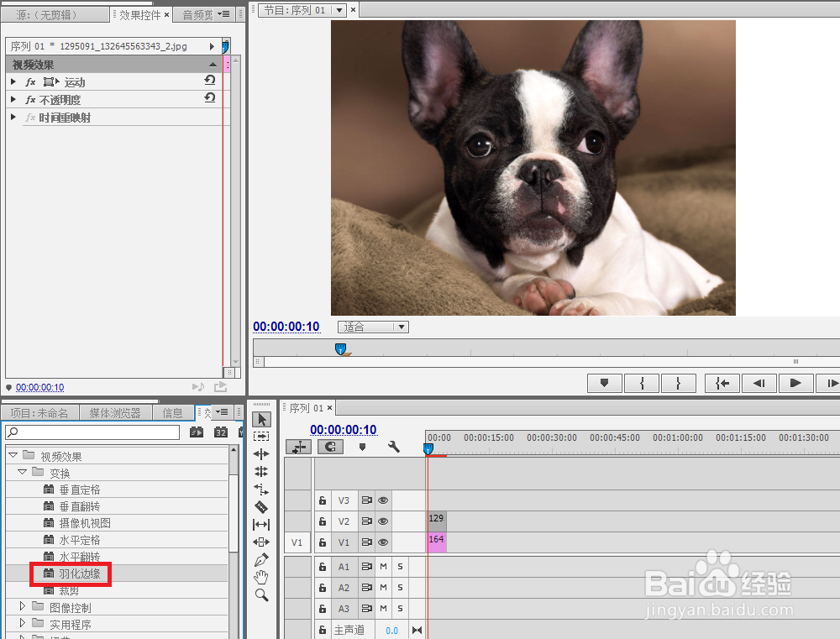Toggle V1 track visibility eye
This screenshot has height=639, width=840.
pyautogui.click(x=382, y=542)
